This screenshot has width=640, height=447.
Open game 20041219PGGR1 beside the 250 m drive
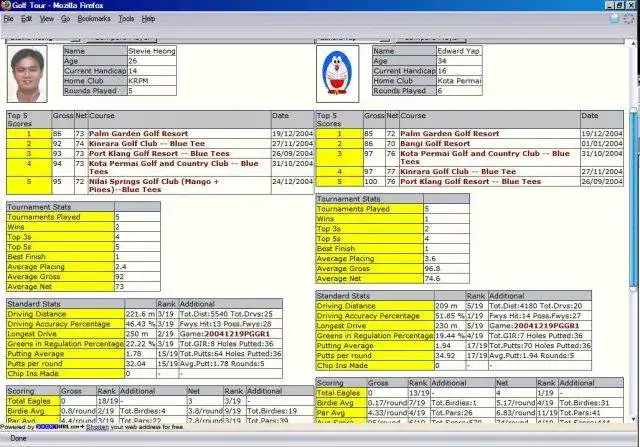tap(237, 334)
